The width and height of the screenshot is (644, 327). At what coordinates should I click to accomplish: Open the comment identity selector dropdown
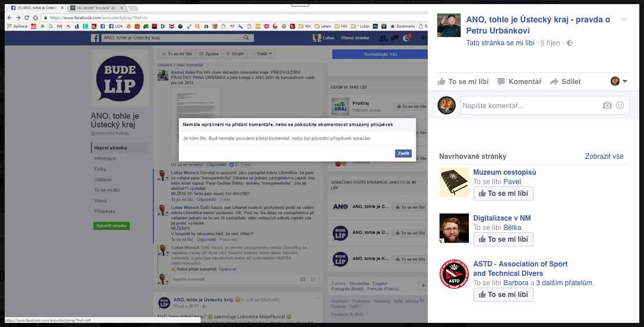[619, 82]
